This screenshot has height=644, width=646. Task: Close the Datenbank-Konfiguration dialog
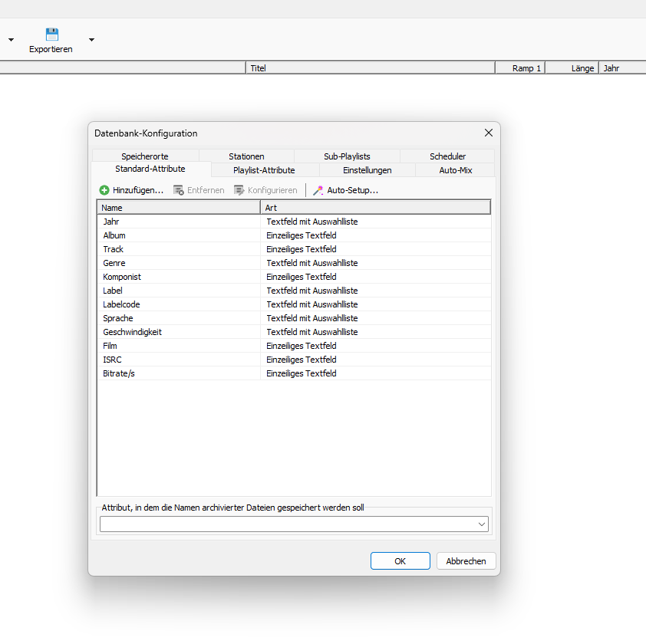(x=488, y=133)
